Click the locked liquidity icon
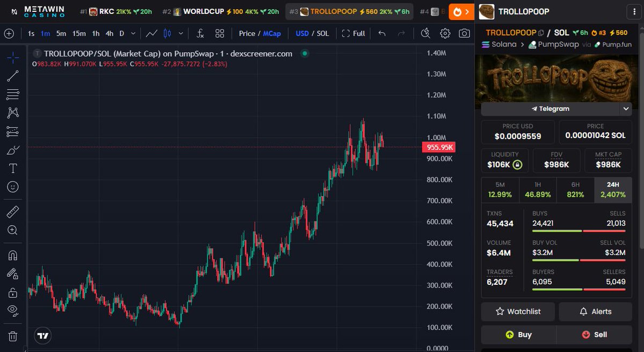644x352 pixels. pyautogui.click(x=517, y=164)
